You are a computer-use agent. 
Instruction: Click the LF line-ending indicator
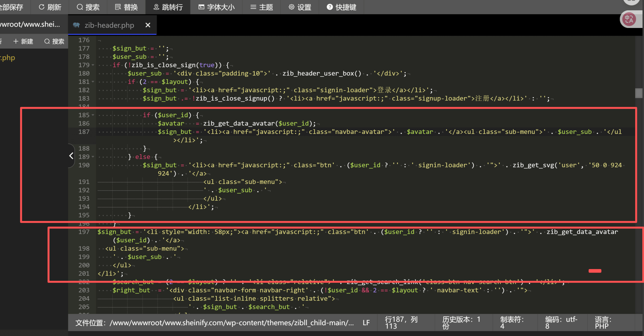pos(366,323)
